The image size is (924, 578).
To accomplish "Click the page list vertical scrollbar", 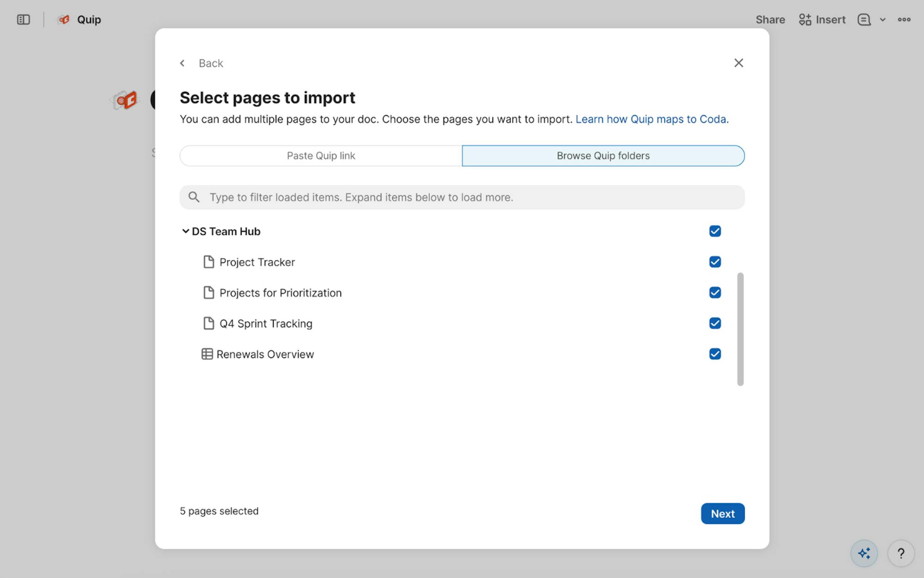I will pos(740,329).
